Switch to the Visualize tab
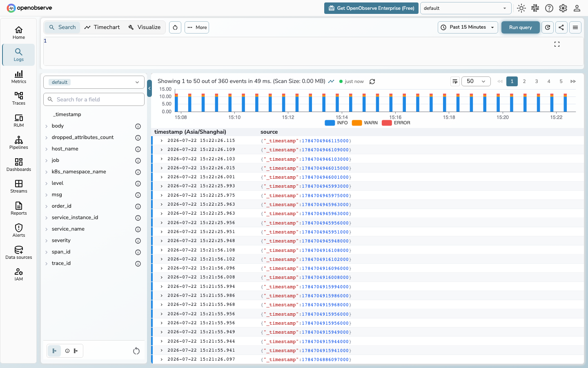This screenshot has height=368, width=588. click(145, 27)
